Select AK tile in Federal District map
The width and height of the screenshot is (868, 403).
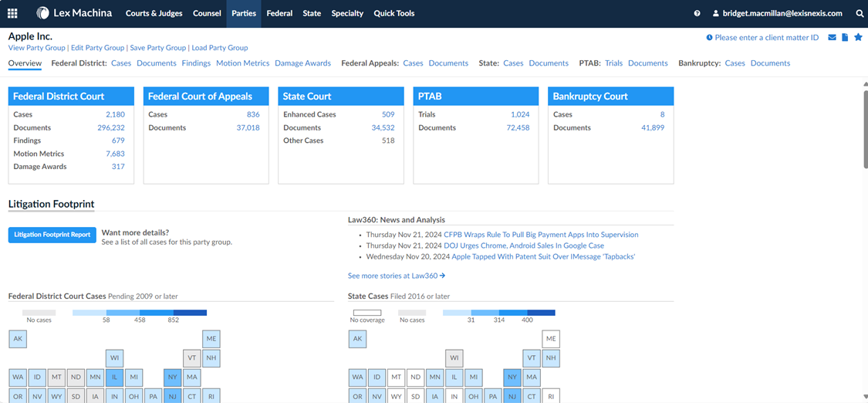coord(18,339)
